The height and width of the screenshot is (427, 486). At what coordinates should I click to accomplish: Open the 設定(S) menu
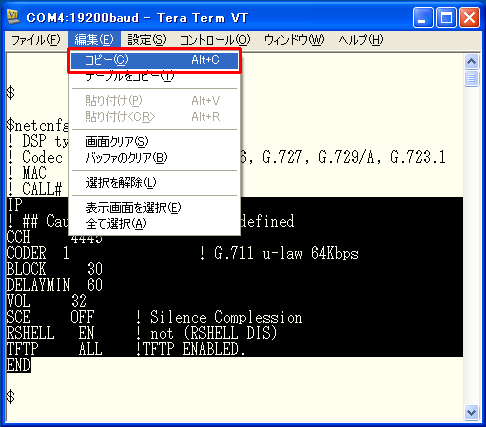click(x=147, y=40)
